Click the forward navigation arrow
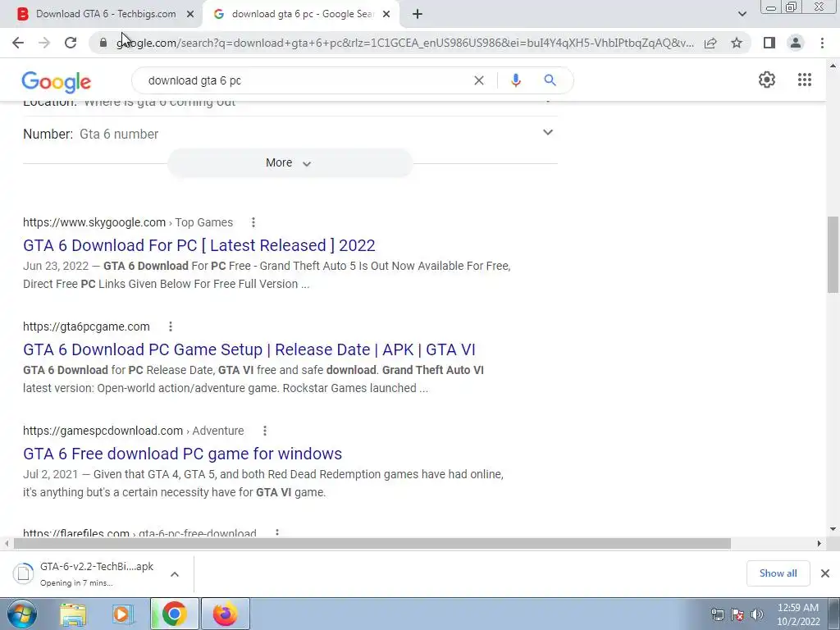Viewport: 840px width, 630px height. coord(44,43)
